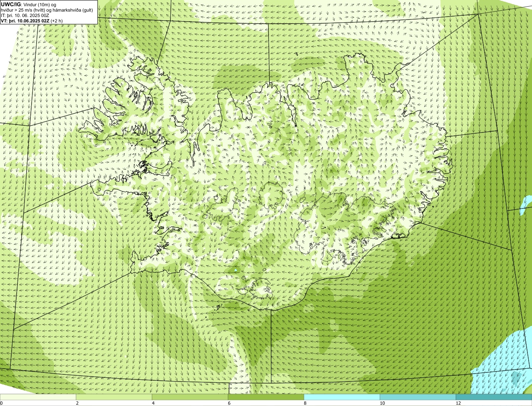Click the legend tick label "10"
This screenshot has height=406, width=532.
coord(382,403)
